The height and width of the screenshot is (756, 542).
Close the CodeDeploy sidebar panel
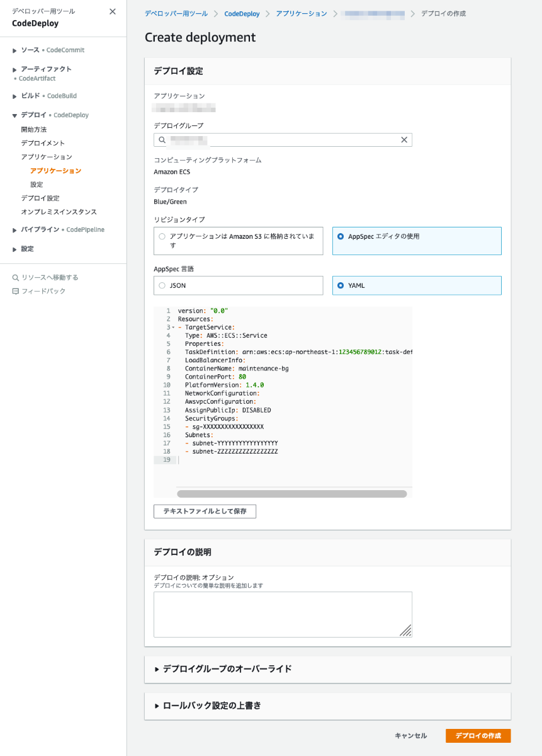click(113, 11)
